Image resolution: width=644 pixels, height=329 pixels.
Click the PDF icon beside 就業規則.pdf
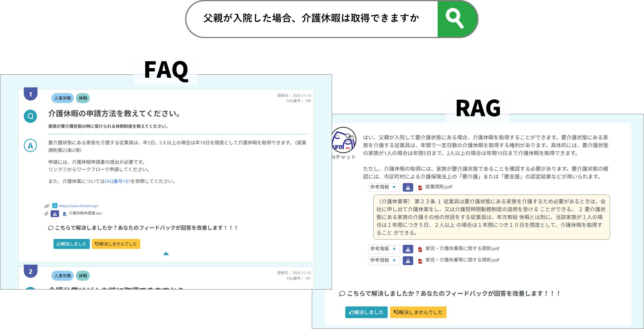coord(420,187)
